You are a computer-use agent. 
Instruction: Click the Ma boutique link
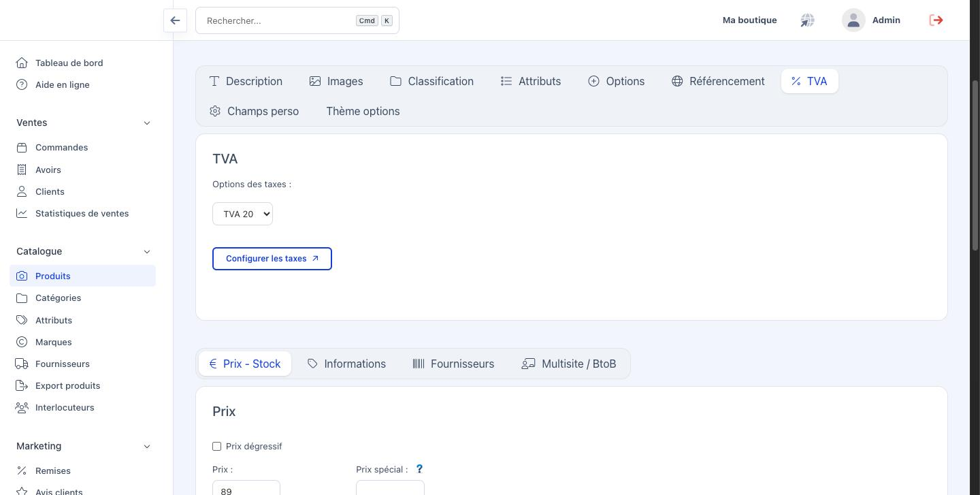click(x=749, y=20)
